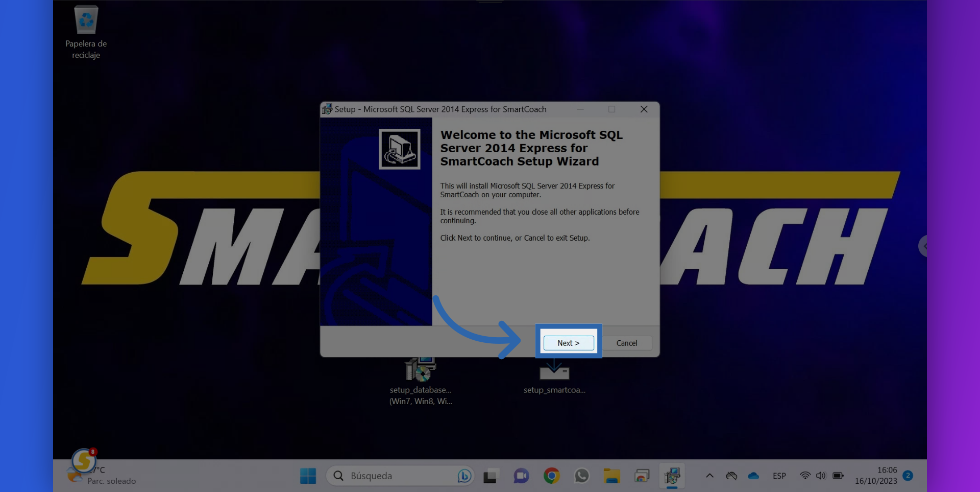Open the screen capture taskbar app
This screenshot has width=980, height=492.
coord(642,476)
